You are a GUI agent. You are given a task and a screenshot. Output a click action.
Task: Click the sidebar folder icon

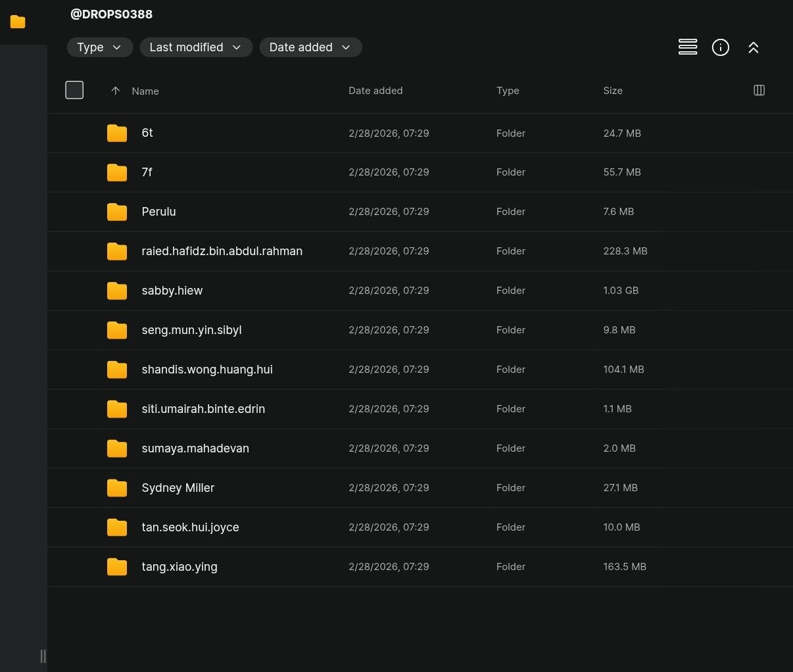click(x=18, y=22)
